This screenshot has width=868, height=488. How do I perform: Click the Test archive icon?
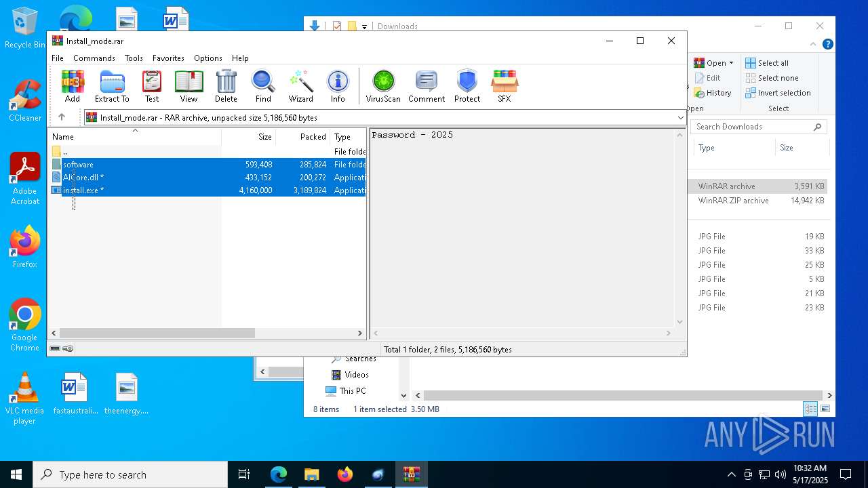(152, 86)
